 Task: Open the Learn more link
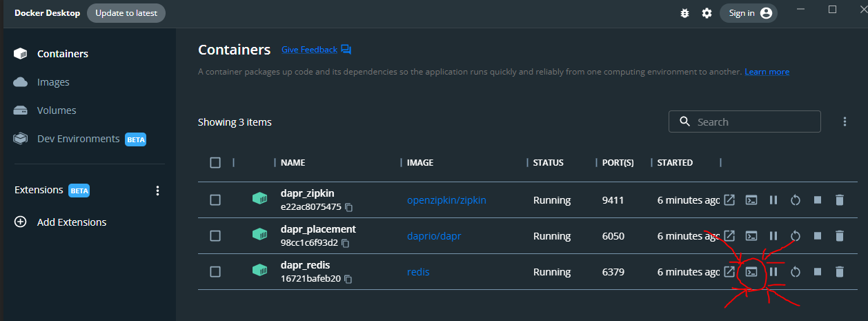tap(767, 72)
